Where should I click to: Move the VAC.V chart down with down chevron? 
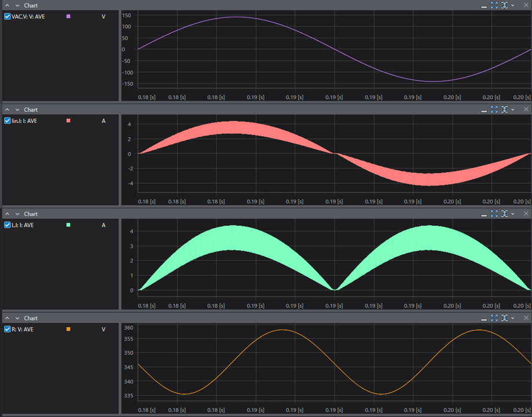tap(17, 5)
